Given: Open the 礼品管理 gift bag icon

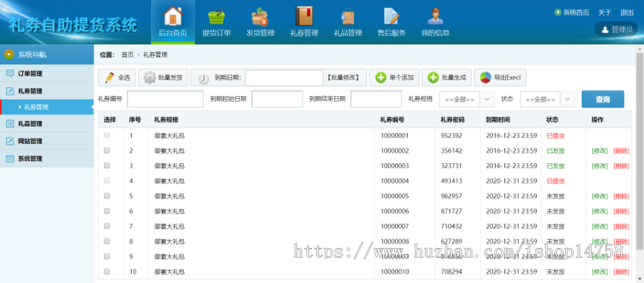Looking at the screenshot, I should pos(348,16).
